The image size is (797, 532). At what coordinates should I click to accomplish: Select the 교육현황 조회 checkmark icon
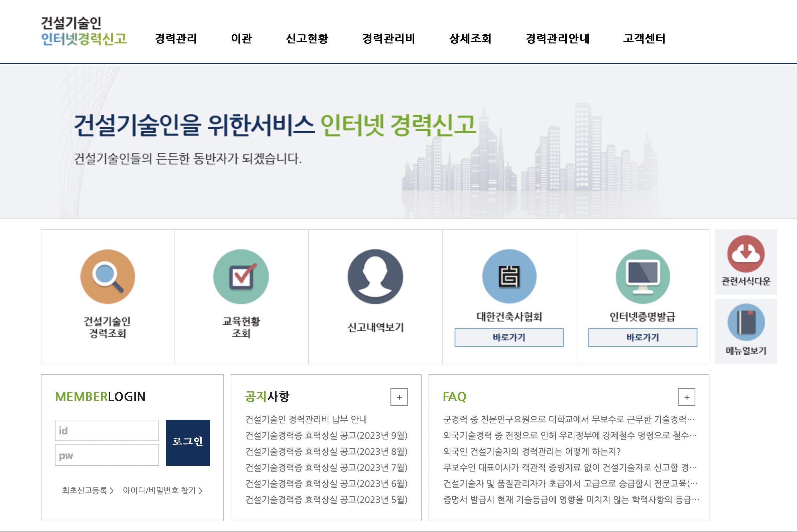pos(241,276)
